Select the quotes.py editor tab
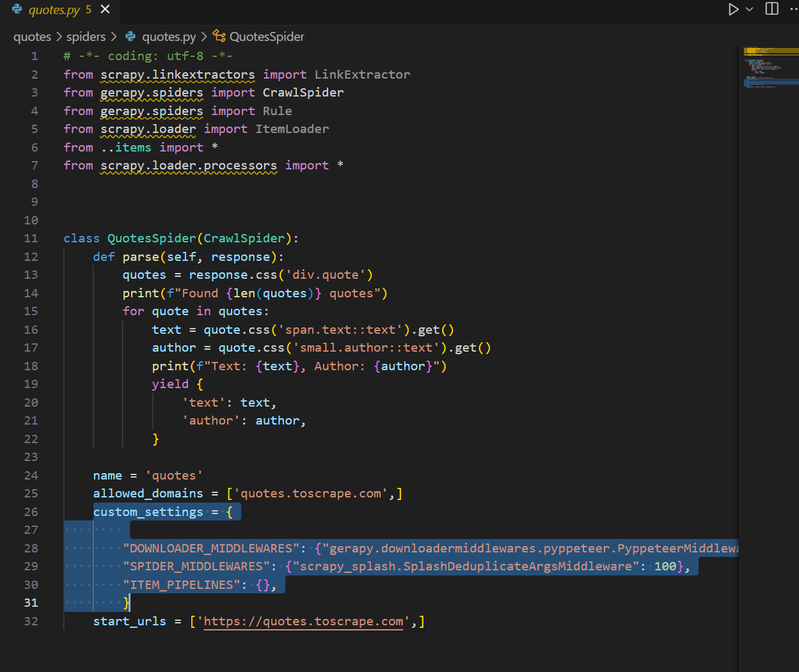799x672 pixels. click(x=59, y=10)
